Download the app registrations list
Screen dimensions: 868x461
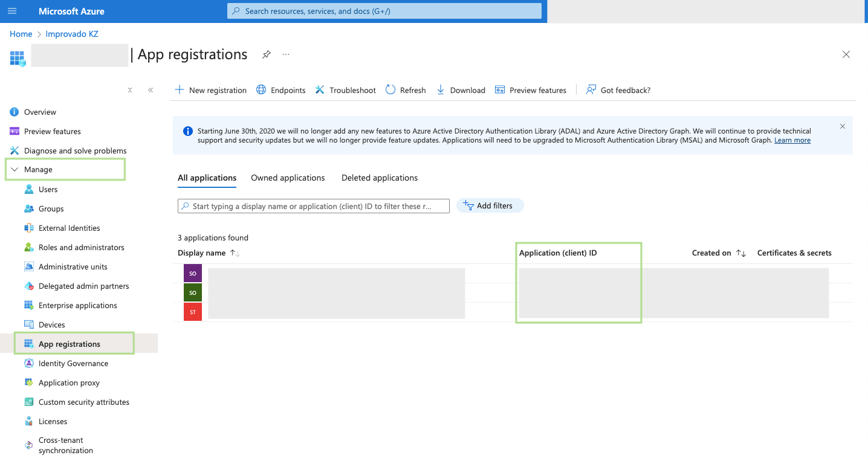[x=461, y=90]
